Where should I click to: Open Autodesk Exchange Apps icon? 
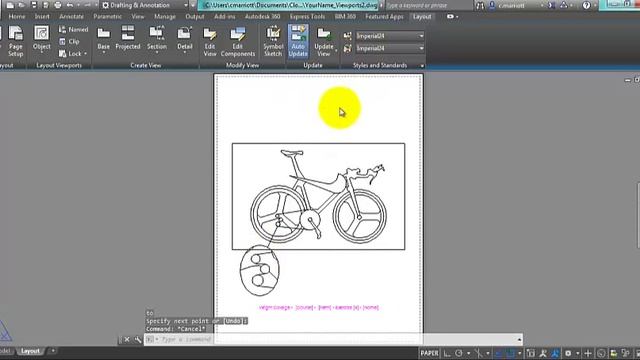coord(551,5)
